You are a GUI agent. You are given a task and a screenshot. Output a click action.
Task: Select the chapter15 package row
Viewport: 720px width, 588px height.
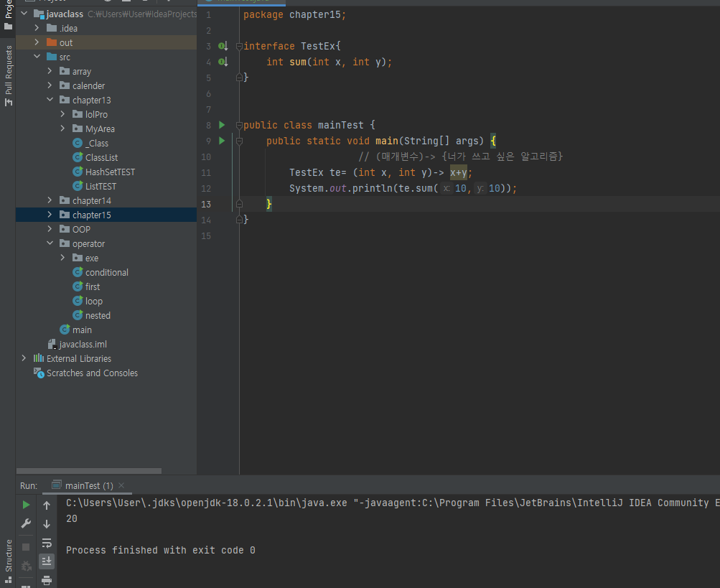(x=106, y=215)
